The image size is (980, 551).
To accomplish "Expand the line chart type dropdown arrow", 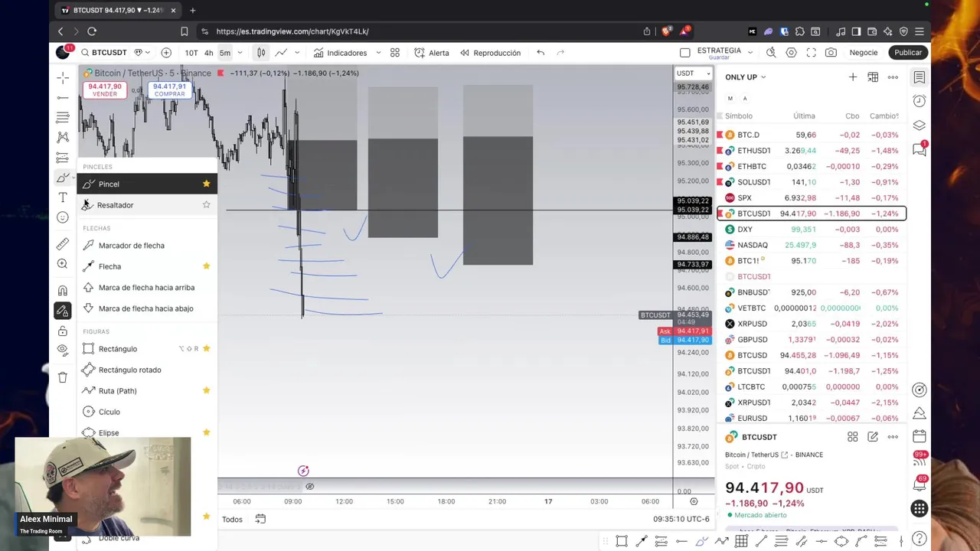I will pyautogui.click(x=296, y=53).
